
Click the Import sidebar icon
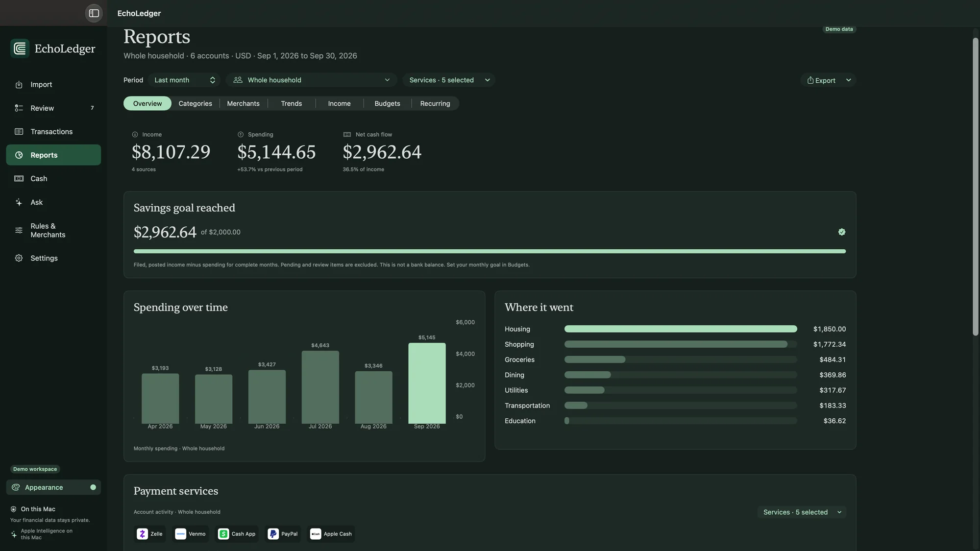[x=19, y=85]
